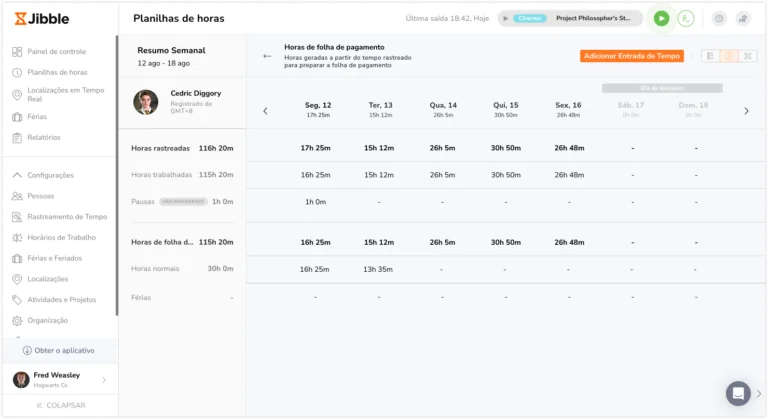Open Planilhas de horas in sidebar
768x419 pixels.
(57, 73)
